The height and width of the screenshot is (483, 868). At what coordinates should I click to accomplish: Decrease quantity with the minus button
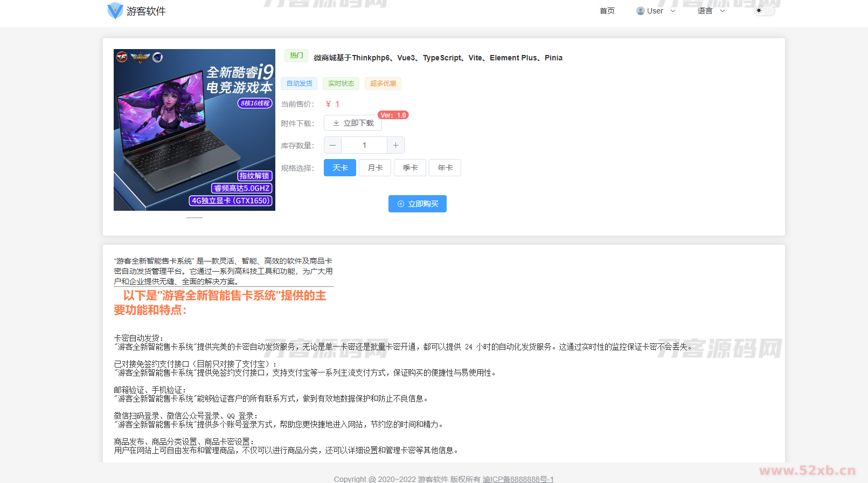pyautogui.click(x=332, y=145)
